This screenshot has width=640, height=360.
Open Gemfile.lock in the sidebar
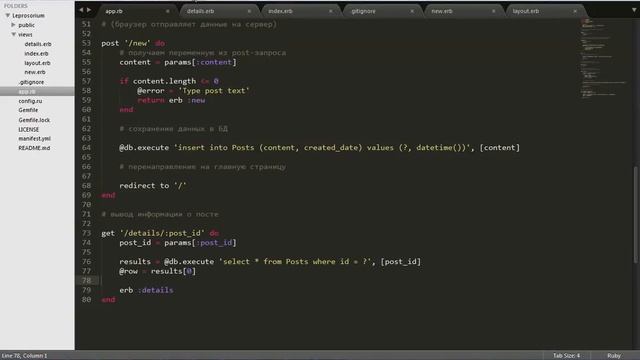34,120
